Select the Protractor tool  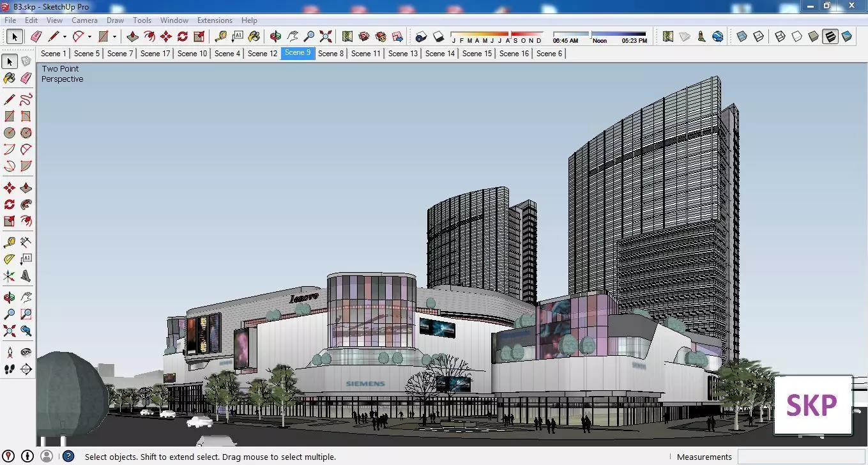10,259
